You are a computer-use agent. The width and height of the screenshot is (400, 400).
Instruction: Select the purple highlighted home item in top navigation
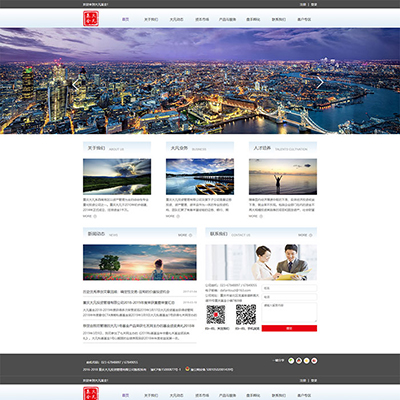pos(125,19)
